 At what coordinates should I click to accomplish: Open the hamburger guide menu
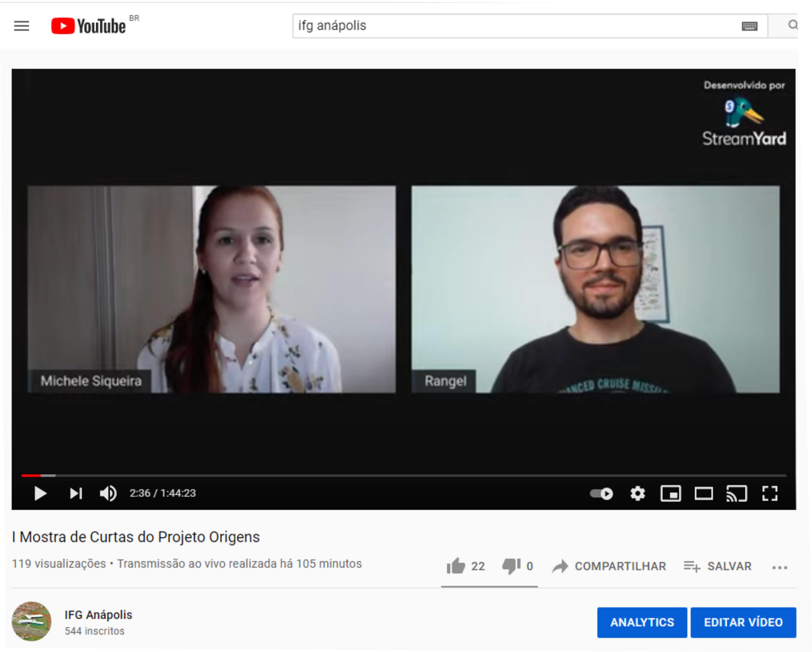(x=21, y=26)
